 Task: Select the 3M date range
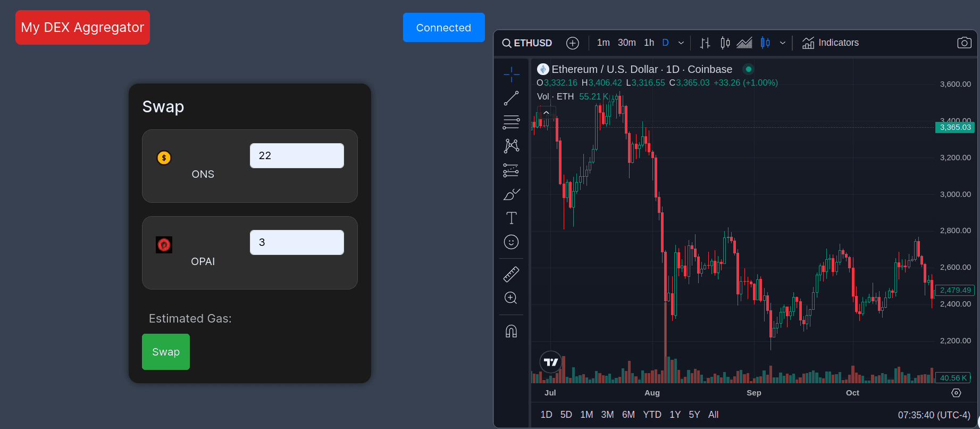(607, 415)
